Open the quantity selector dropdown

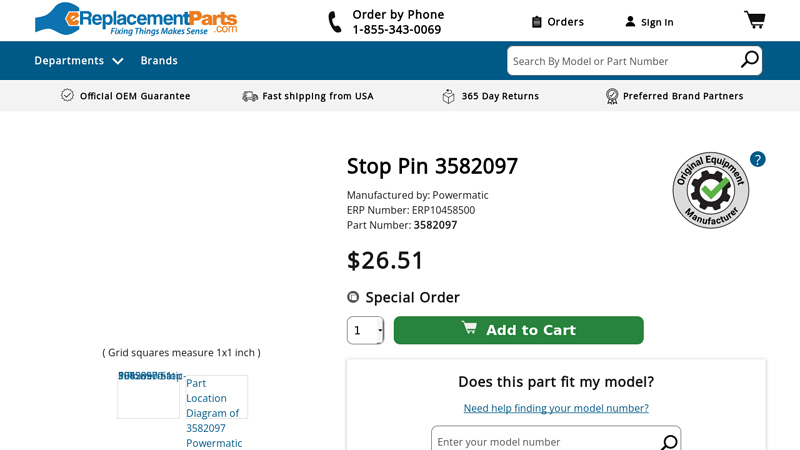(x=365, y=330)
